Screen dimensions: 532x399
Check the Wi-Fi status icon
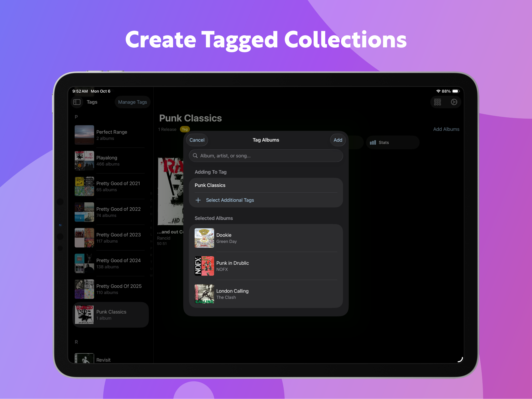tap(438, 91)
